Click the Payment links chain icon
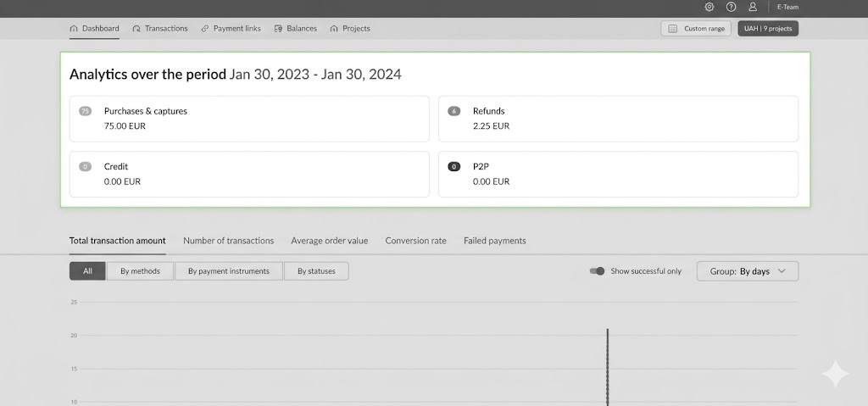This screenshot has width=868, height=406. tap(205, 29)
